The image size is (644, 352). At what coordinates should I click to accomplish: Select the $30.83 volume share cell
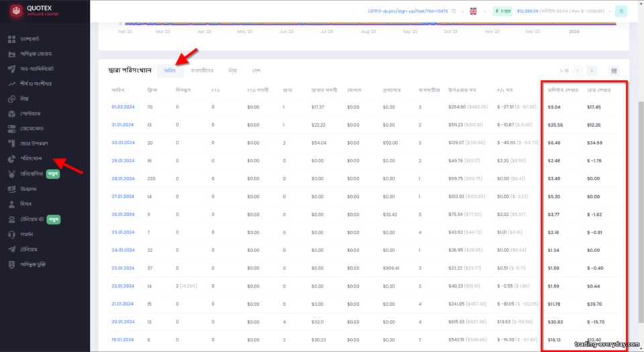(555, 322)
